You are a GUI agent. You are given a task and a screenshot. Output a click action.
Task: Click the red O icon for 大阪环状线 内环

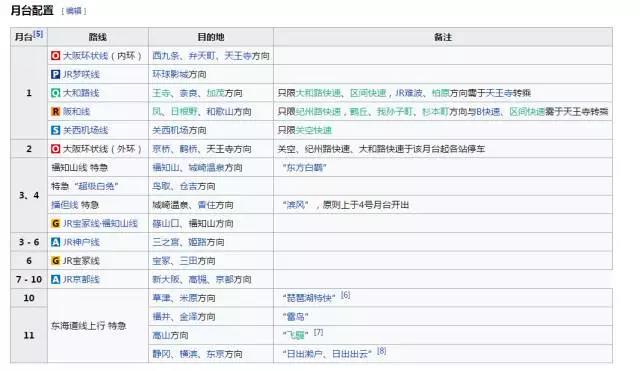click(56, 56)
